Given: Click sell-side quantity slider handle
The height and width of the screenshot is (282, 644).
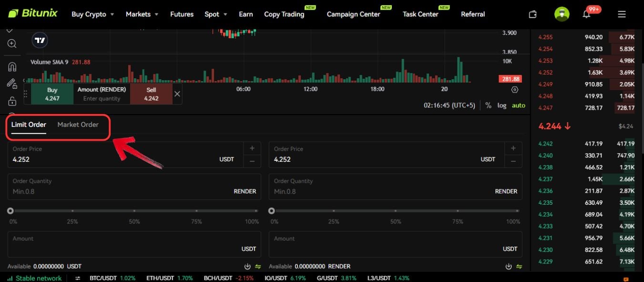Looking at the screenshot, I should point(272,211).
